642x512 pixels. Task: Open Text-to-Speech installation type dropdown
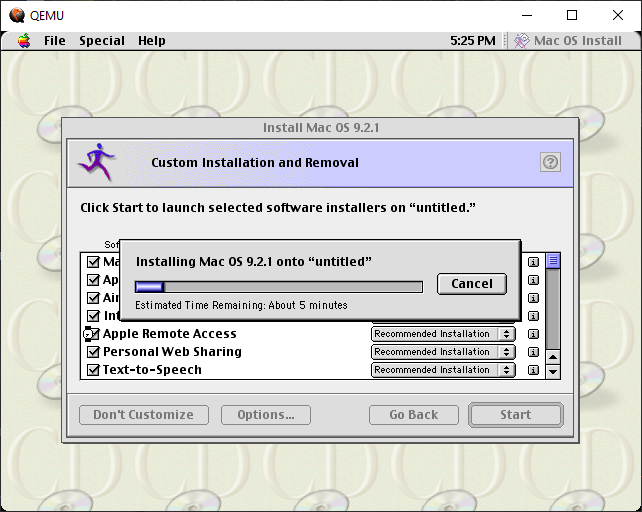pos(443,370)
